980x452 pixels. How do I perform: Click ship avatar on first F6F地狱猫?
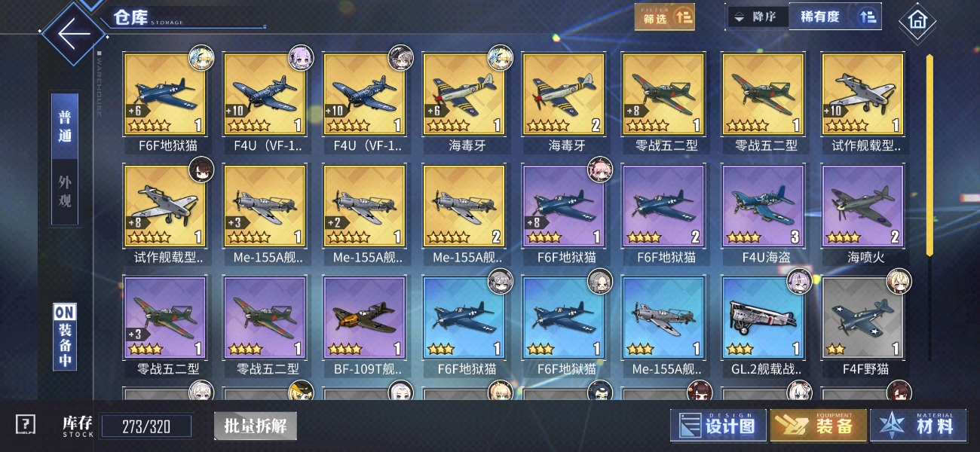tap(201, 57)
